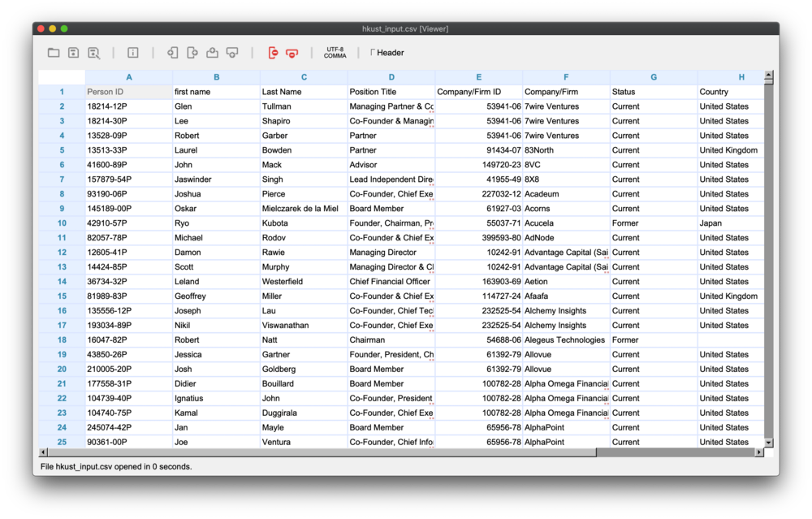Select row number 25
The image size is (812, 519).
point(62,443)
